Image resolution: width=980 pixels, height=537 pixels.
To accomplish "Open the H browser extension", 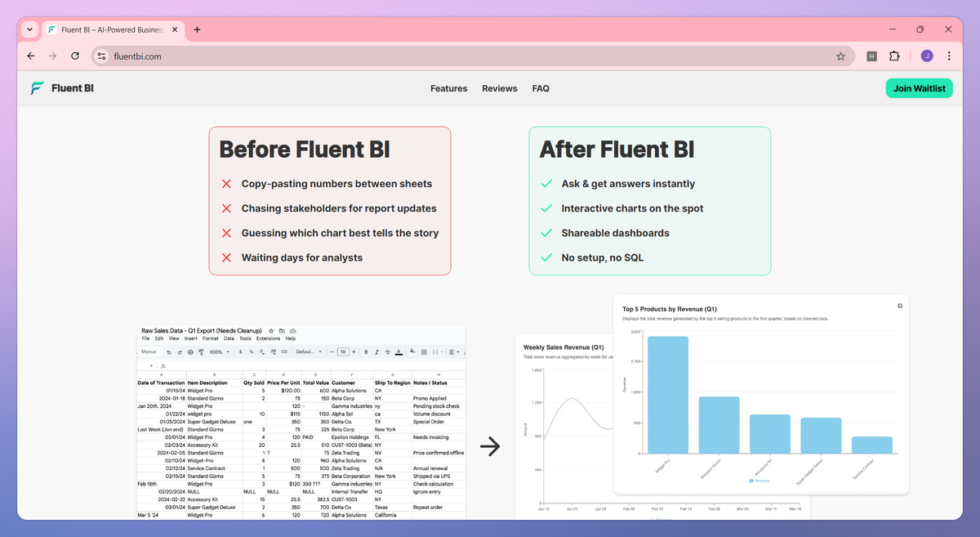I will [x=871, y=56].
